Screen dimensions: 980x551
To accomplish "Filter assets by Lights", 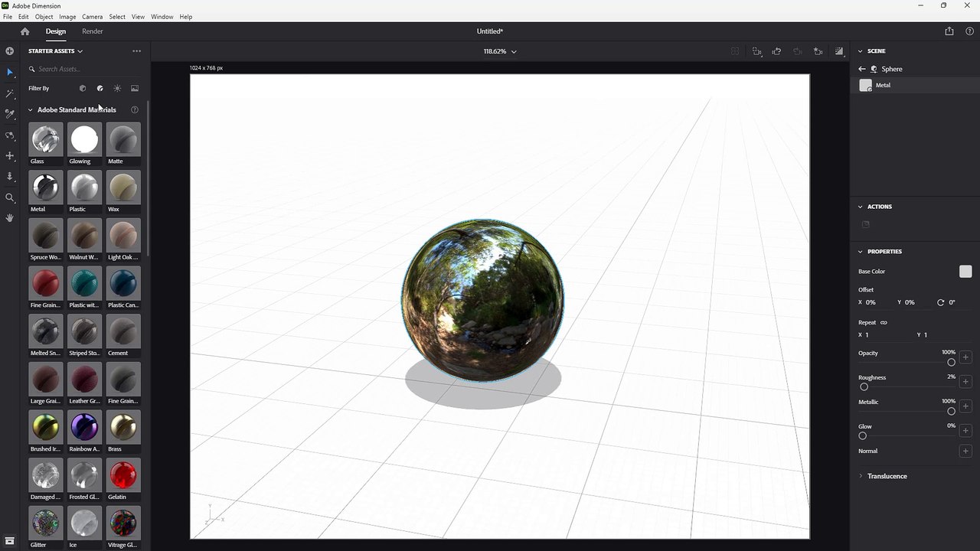I will [117, 88].
